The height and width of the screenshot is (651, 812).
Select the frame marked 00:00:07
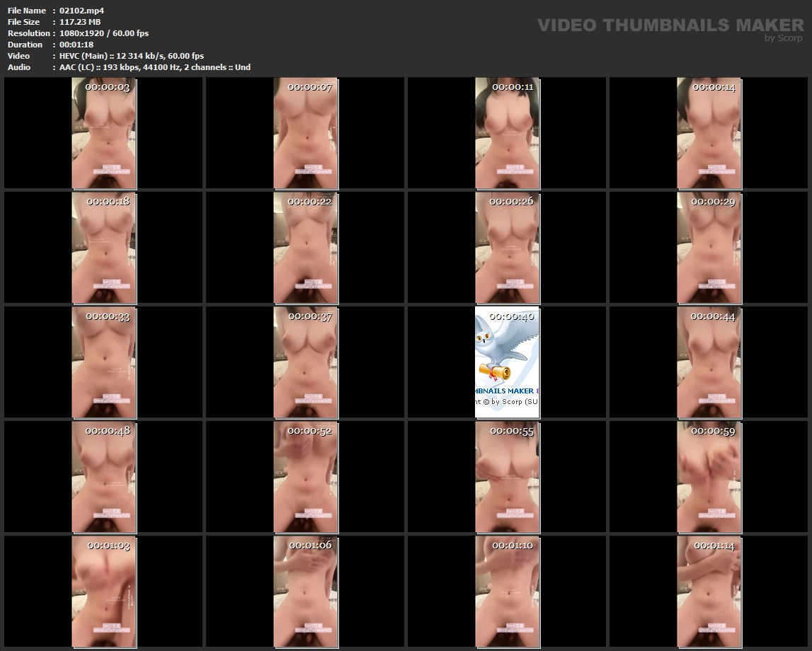pos(305,133)
